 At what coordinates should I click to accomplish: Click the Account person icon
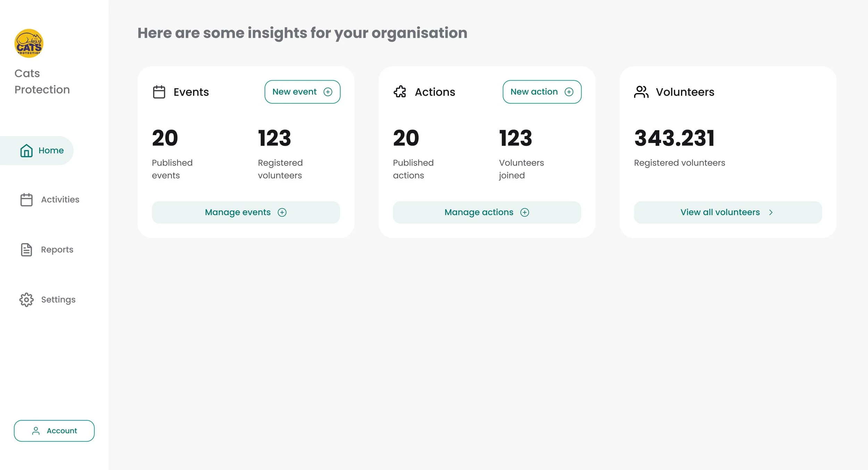tap(36, 431)
